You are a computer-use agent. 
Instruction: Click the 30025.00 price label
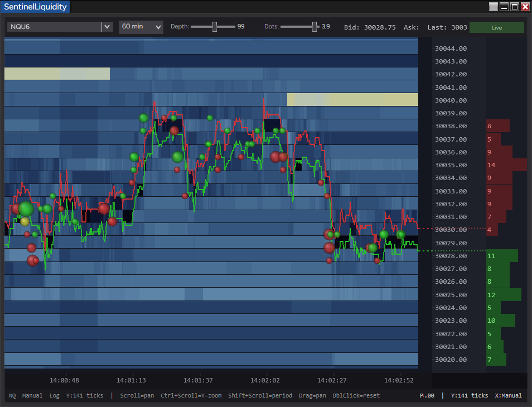pyautogui.click(x=451, y=295)
